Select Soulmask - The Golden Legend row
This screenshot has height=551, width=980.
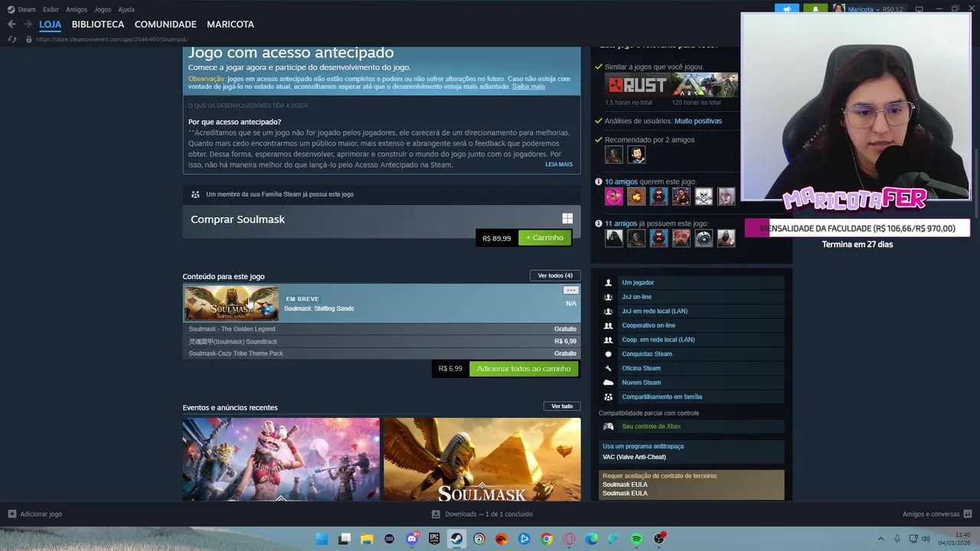pos(381,329)
